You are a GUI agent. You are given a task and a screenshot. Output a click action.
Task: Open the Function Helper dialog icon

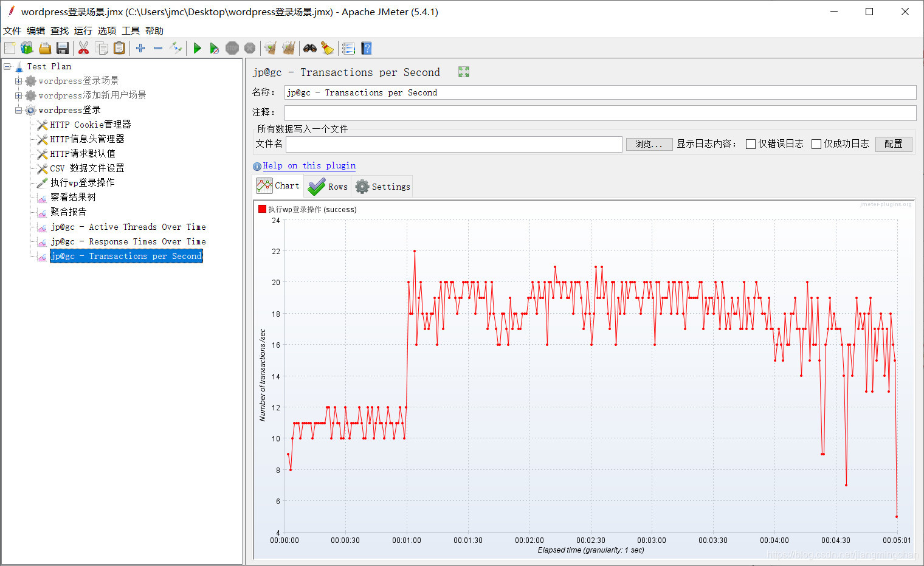348,48
